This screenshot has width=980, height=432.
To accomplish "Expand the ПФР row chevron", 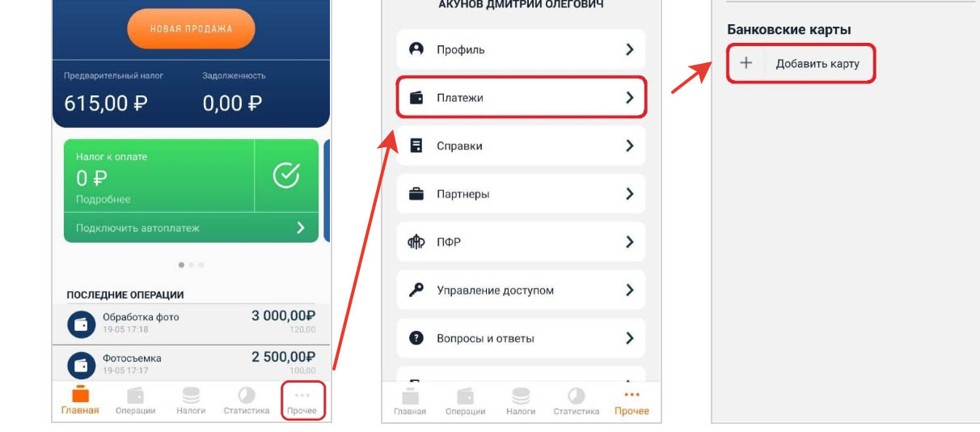I will pyautogui.click(x=630, y=242).
